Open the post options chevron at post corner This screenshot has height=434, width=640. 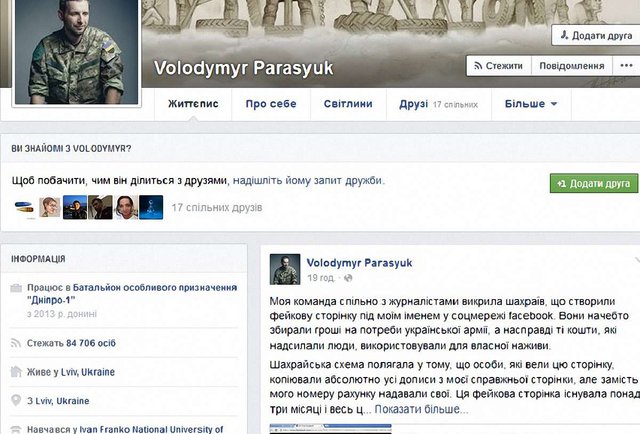(637, 260)
